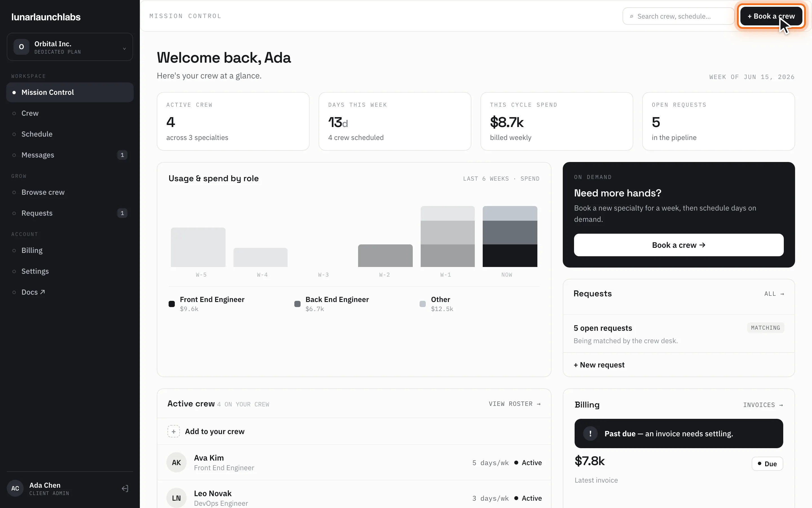The image size is (812, 508).
Task: Click the past due exclamation icon
Action: pos(590,433)
